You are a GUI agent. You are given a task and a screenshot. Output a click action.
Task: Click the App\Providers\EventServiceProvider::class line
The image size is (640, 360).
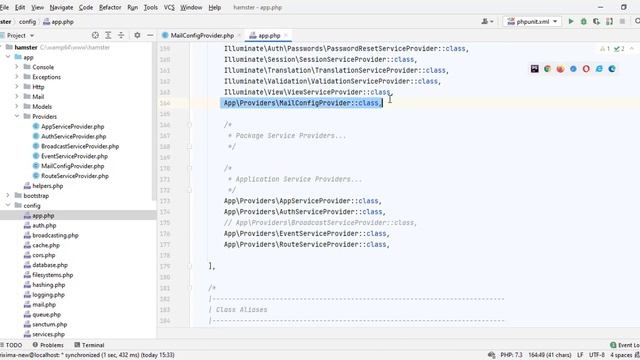click(x=307, y=233)
